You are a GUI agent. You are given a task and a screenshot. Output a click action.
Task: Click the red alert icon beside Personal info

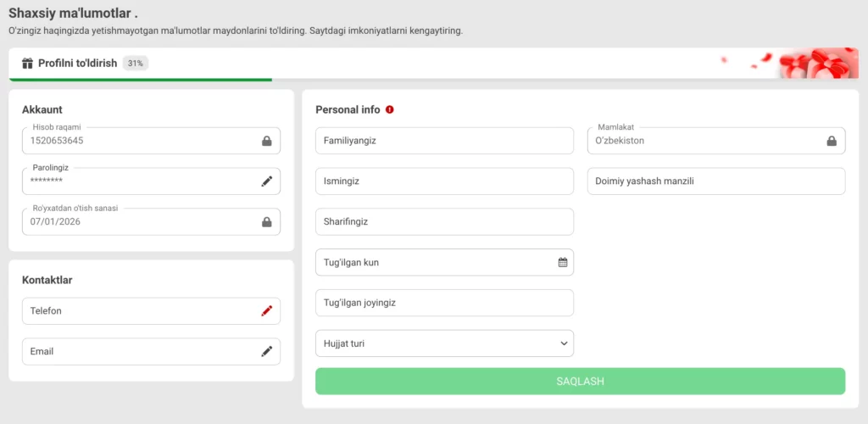[x=390, y=109]
